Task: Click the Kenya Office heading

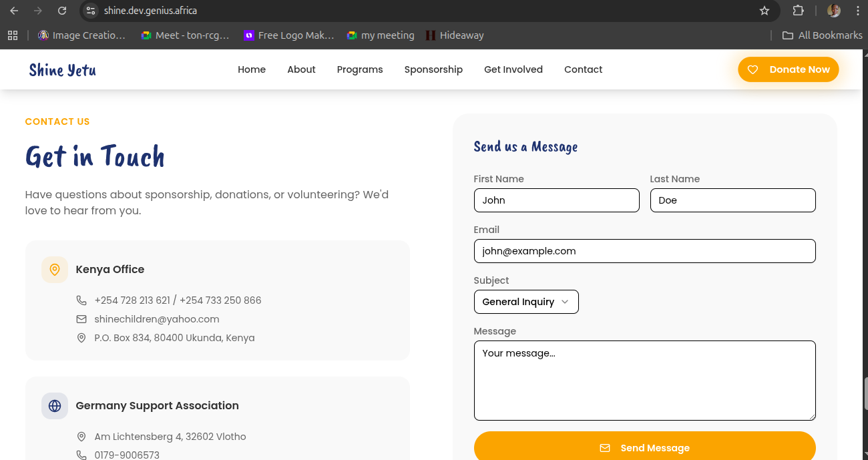Action: tap(110, 269)
